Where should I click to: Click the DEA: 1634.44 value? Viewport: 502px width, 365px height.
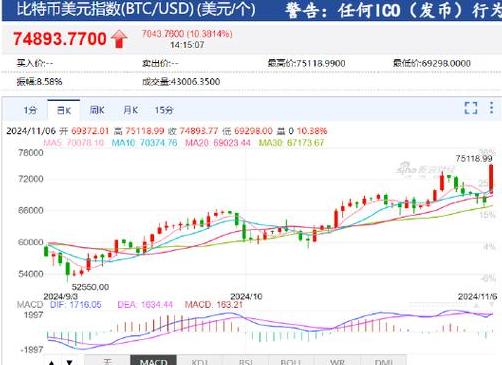point(145,305)
